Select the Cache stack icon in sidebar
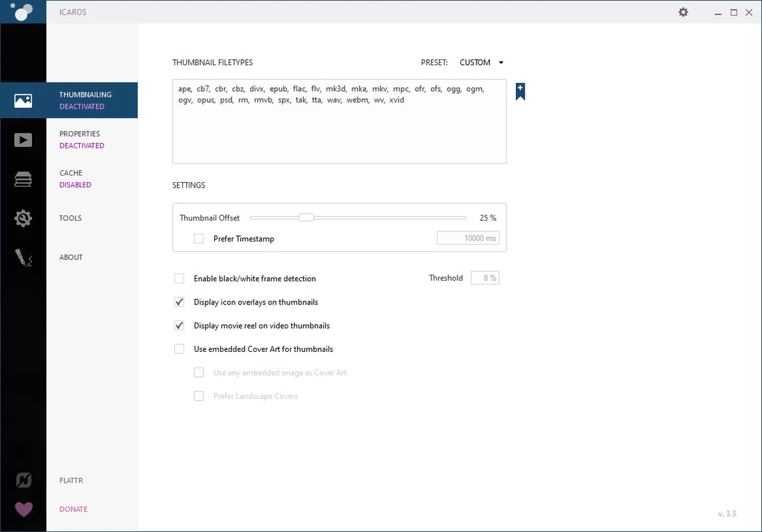762x532 pixels. [x=23, y=179]
